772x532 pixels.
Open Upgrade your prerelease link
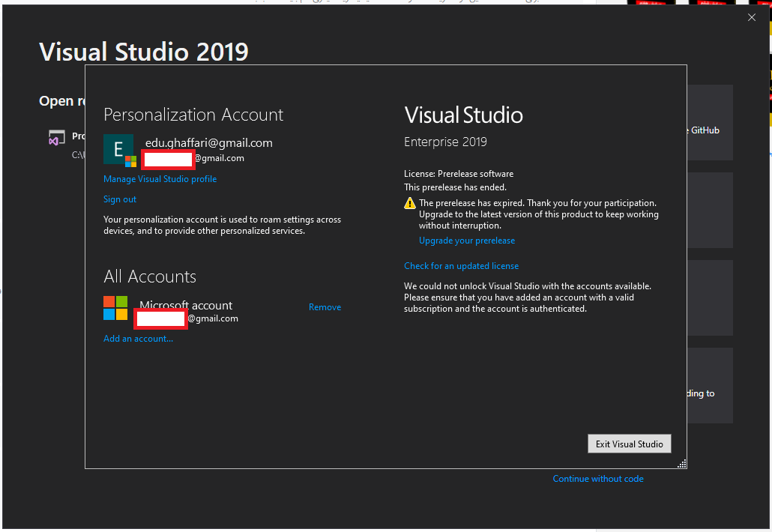tap(467, 241)
